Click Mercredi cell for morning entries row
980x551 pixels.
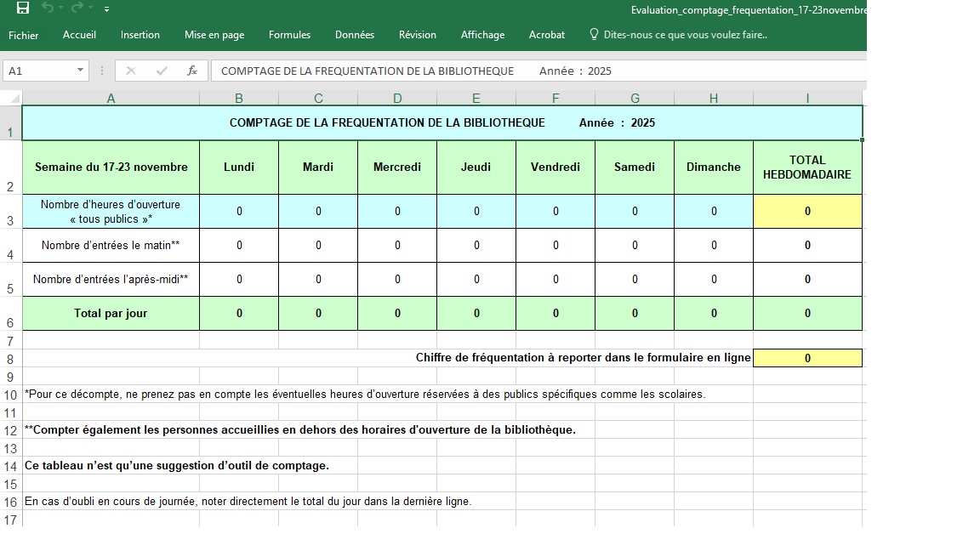tap(397, 246)
